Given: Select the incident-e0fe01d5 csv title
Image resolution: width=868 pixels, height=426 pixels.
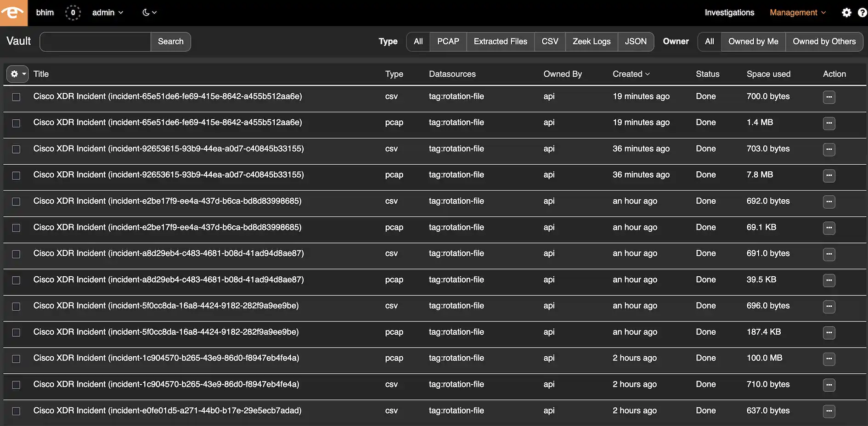Looking at the screenshot, I should (x=167, y=410).
